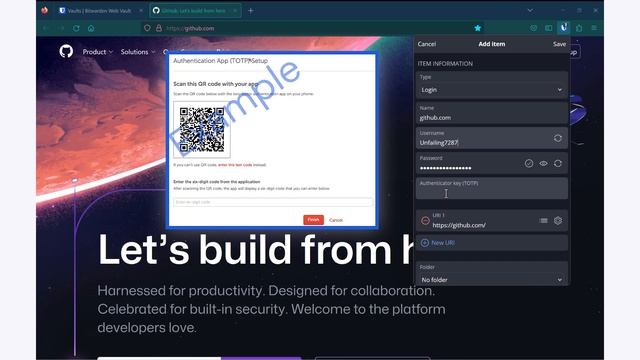Edit the Name field github.com
The image size is (640, 360).
click(492, 113)
